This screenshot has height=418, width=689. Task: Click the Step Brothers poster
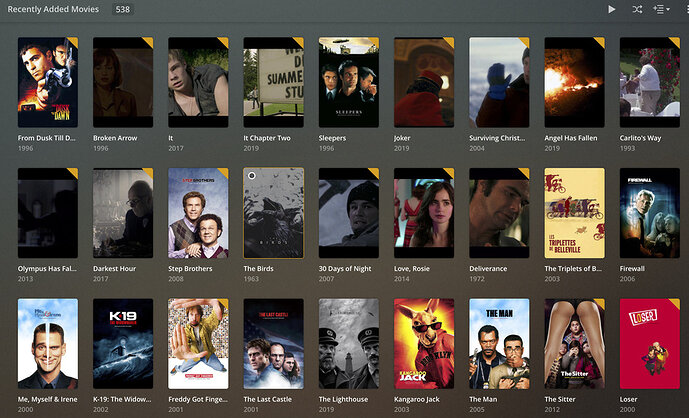(198, 213)
